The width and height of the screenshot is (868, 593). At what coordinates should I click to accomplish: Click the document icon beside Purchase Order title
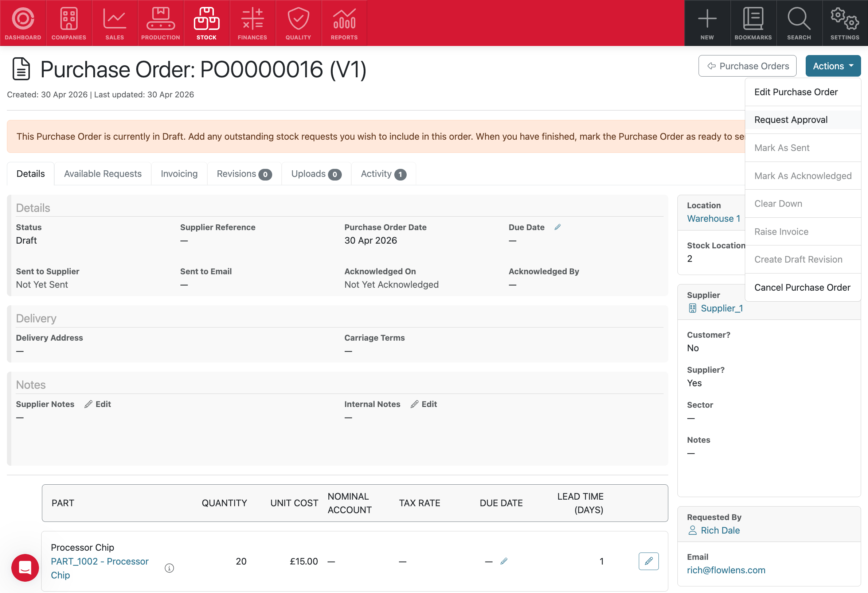(x=21, y=69)
